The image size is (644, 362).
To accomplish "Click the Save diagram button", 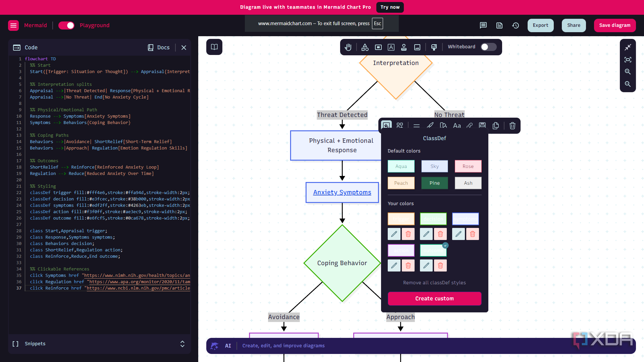I will tap(615, 25).
